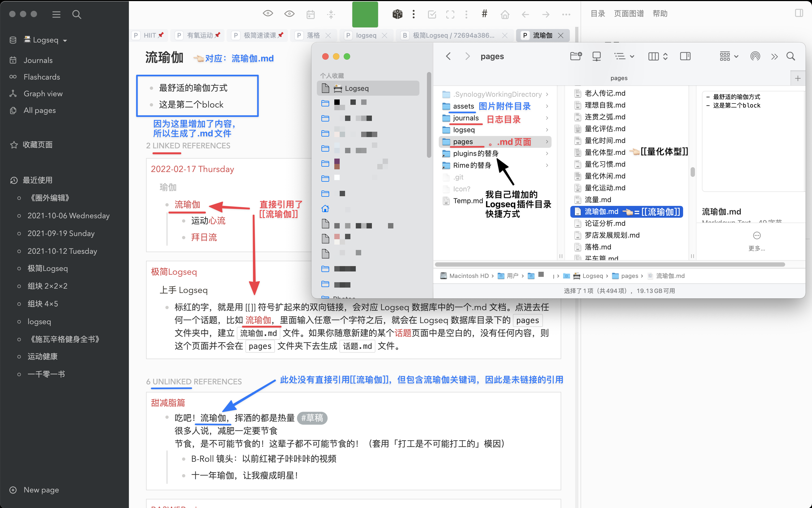Screen dimensions: 812x508
Task: Open Finder list sort options dropdown
Action: tap(624, 56)
